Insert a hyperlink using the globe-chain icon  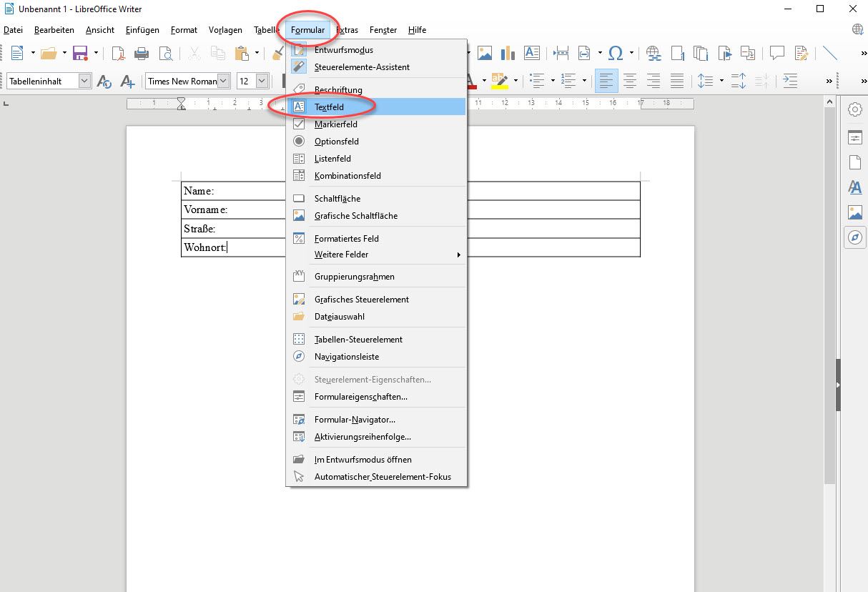[x=653, y=53]
